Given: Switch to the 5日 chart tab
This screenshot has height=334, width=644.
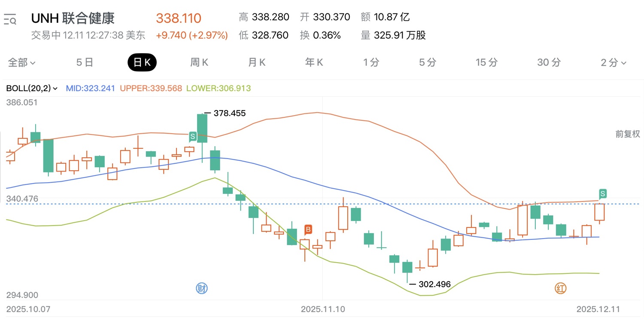Looking at the screenshot, I should pos(85,63).
